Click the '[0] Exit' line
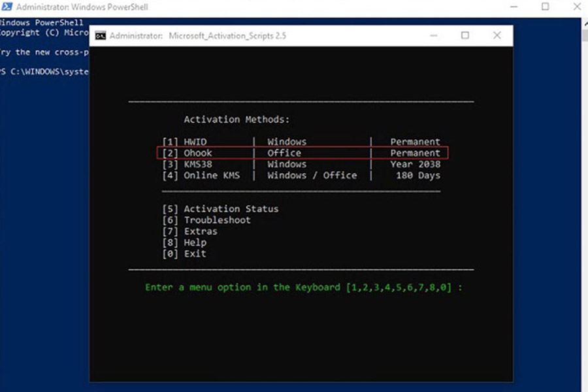This screenshot has height=392, width=588. coord(184,254)
